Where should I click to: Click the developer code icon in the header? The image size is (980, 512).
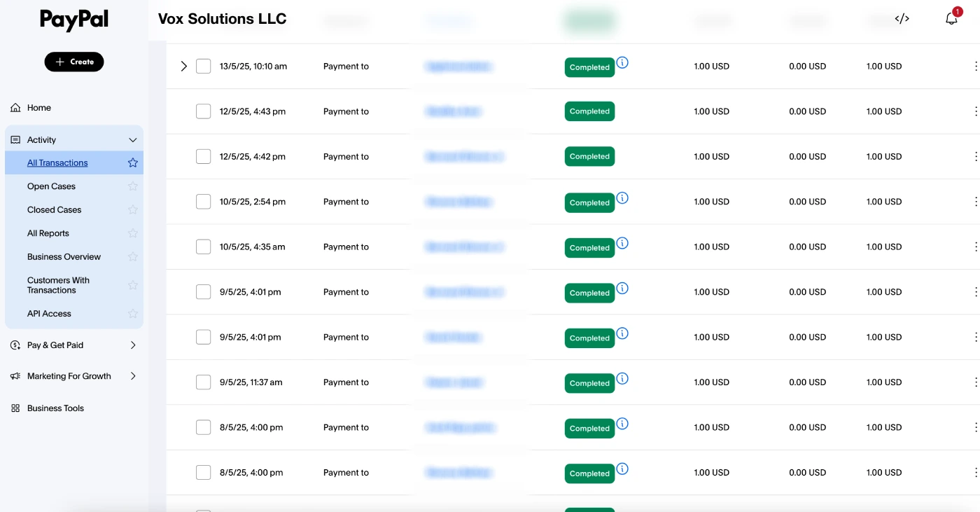click(x=902, y=18)
